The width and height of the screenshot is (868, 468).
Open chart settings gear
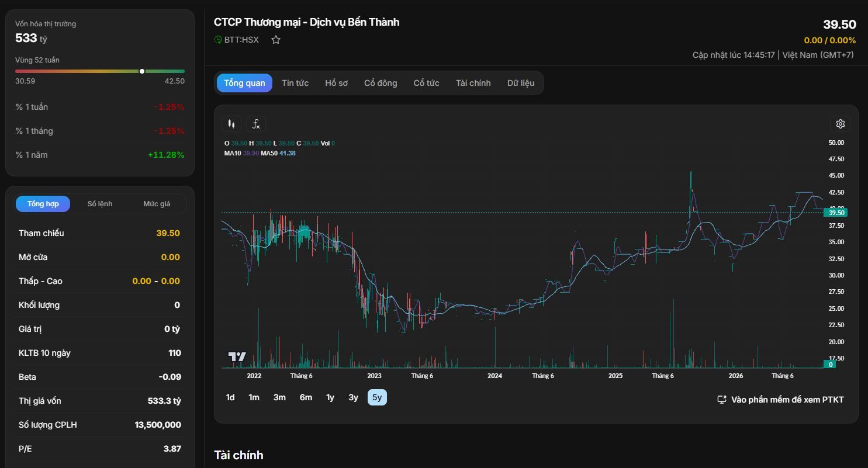click(x=841, y=124)
